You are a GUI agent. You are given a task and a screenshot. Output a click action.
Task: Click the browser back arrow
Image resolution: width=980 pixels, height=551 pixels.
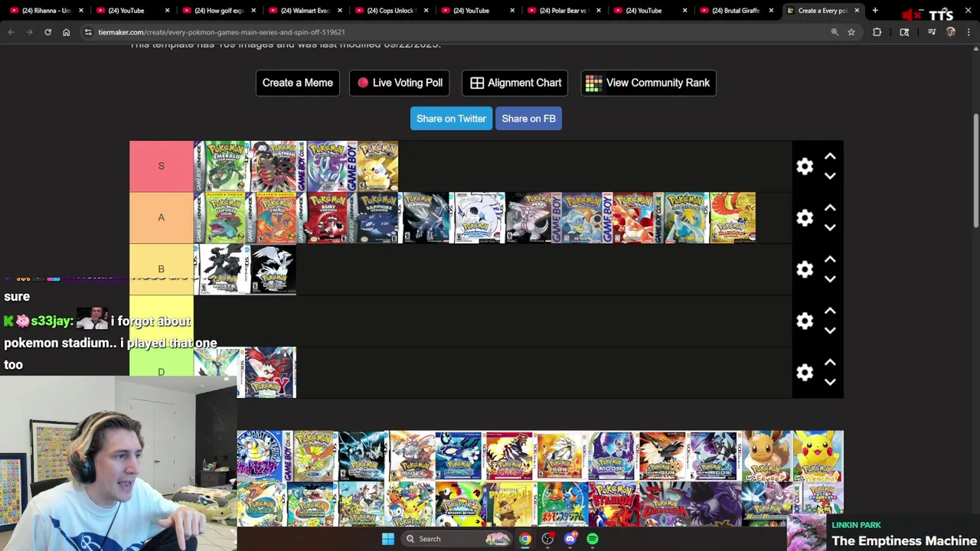click(11, 32)
